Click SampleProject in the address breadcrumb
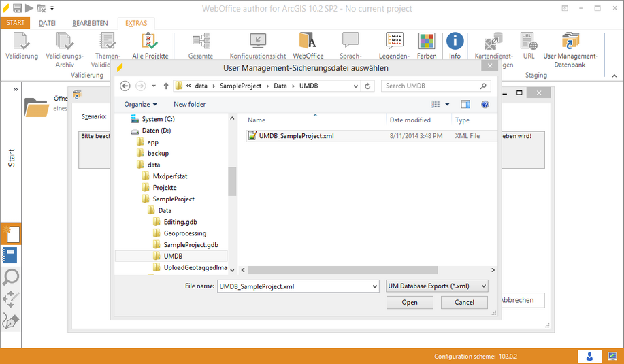This screenshot has width=624, height=364. pos(240,86)
